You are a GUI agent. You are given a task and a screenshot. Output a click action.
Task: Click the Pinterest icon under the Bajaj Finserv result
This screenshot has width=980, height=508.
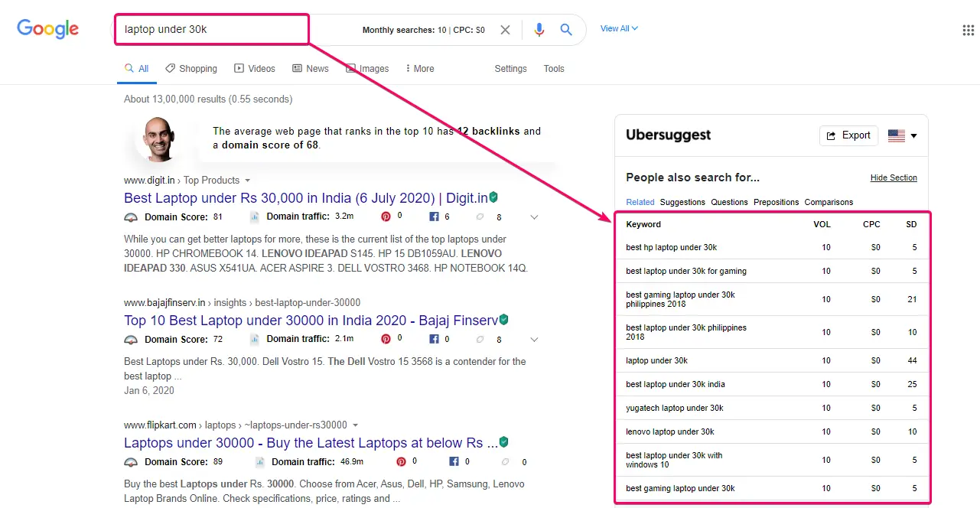pyautogui.click(x=386, y=339)
